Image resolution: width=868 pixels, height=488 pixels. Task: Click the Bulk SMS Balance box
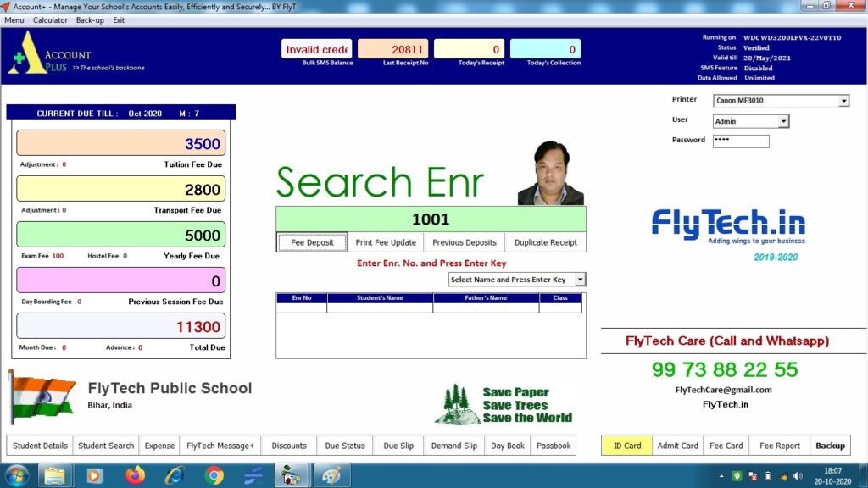317,49
